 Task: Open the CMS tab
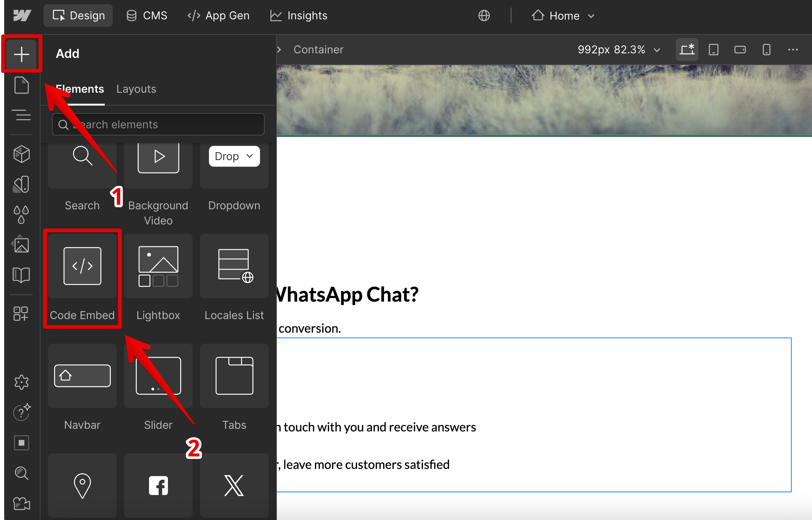click(147, 16)
